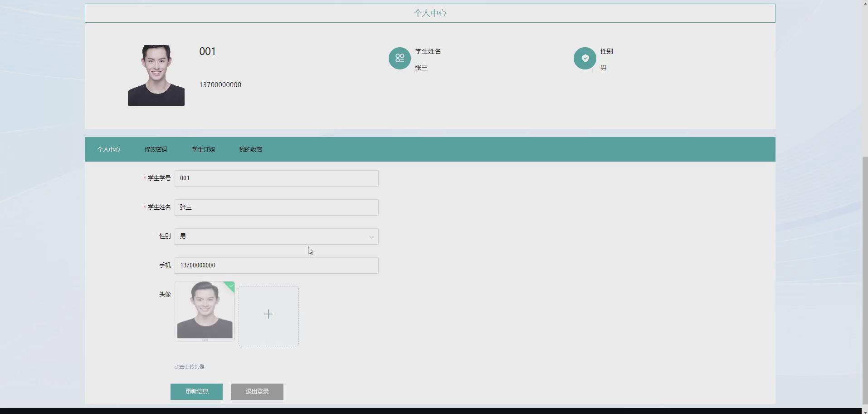Open the 我的收藏 tab

[251, 149]
